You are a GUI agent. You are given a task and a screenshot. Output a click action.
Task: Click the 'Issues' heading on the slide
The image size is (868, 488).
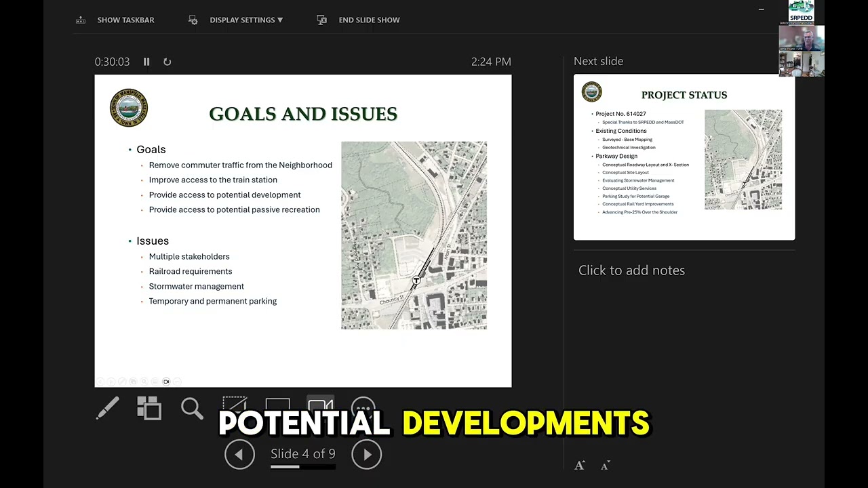[x=153, y=241]
